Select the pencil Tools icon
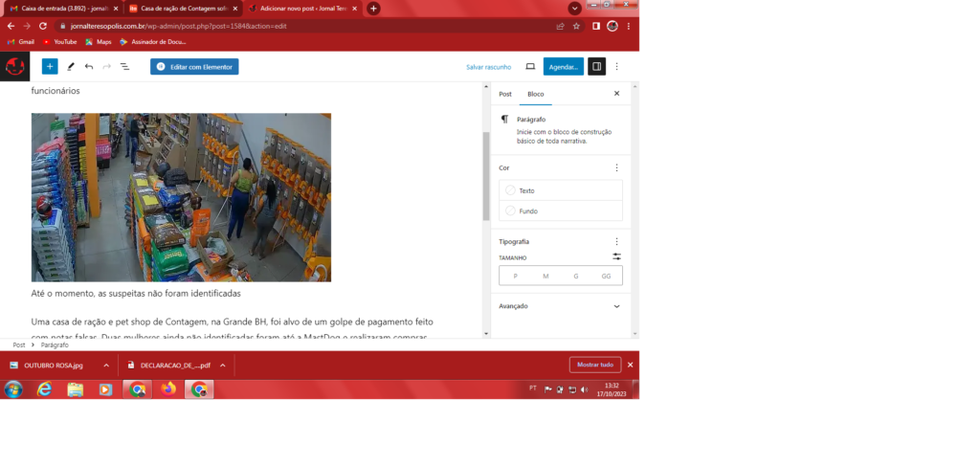The image size is (980, 466). click(71, 66)
